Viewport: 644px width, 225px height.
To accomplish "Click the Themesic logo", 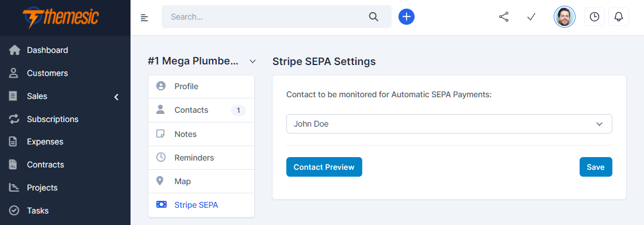I will 60,17.
